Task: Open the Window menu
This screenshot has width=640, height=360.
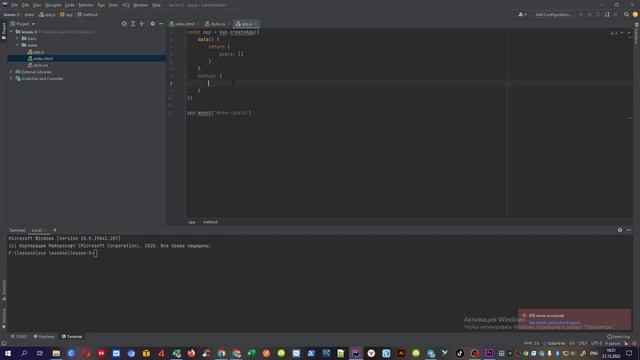Action: [x=141, y=5]
